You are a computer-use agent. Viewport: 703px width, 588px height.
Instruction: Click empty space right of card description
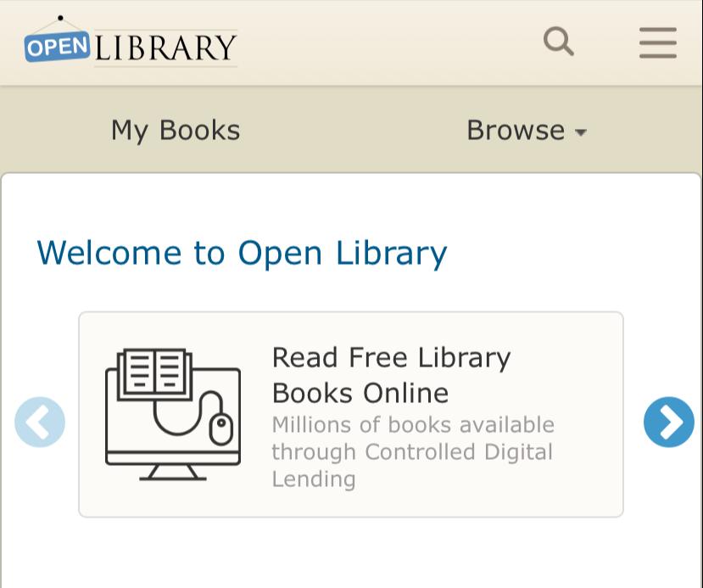click(509, 480)
